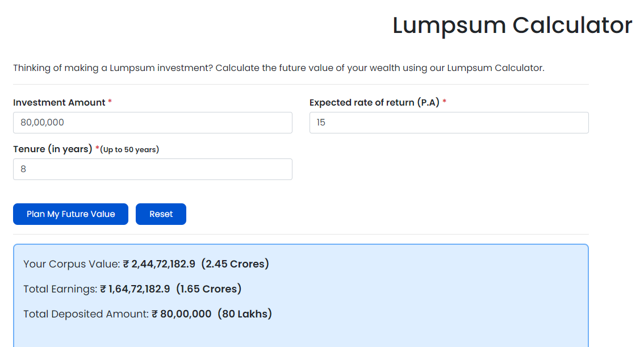Click the 2.45 Crores text
Image resolution: width=644 pixels, height=347 pixels.
click(235, 264)
